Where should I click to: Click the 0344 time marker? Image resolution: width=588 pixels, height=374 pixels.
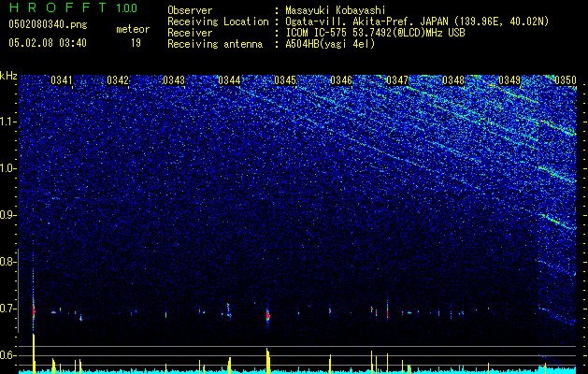[x=229, y=80]
